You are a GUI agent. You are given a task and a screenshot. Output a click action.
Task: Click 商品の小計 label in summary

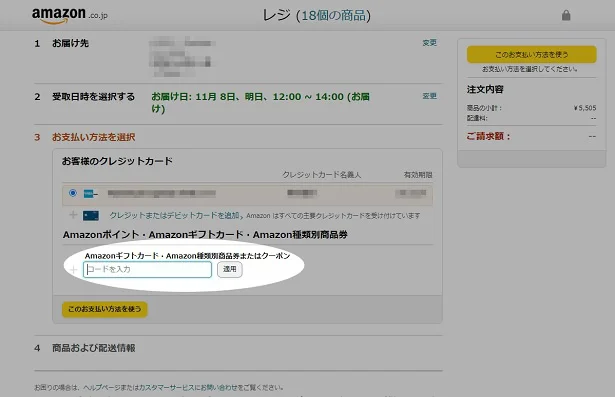click(484, 108)
